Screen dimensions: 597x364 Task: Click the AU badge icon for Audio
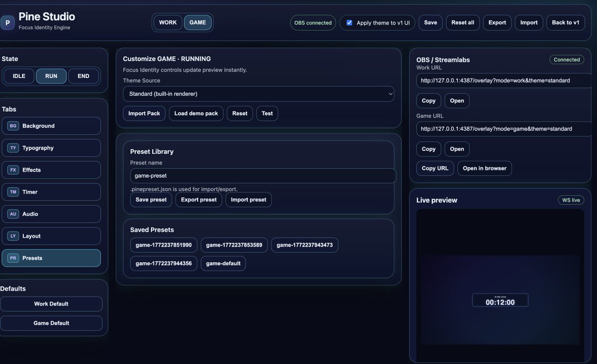pyautogui.click(x=13, y=214)
